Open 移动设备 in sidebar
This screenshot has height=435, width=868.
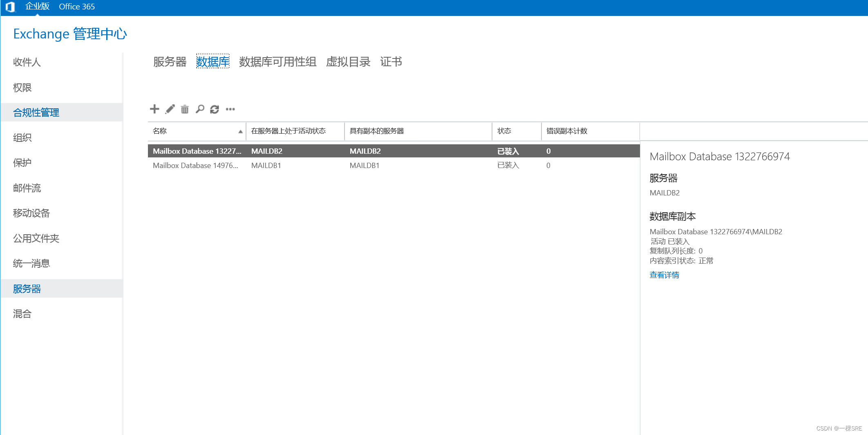pos(31,213)
